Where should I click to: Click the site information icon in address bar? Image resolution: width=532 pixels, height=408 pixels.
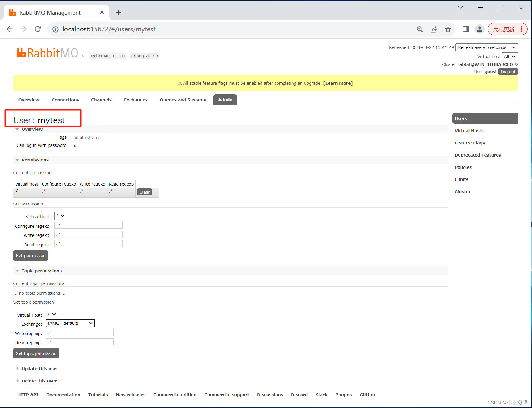pos(55,29)
